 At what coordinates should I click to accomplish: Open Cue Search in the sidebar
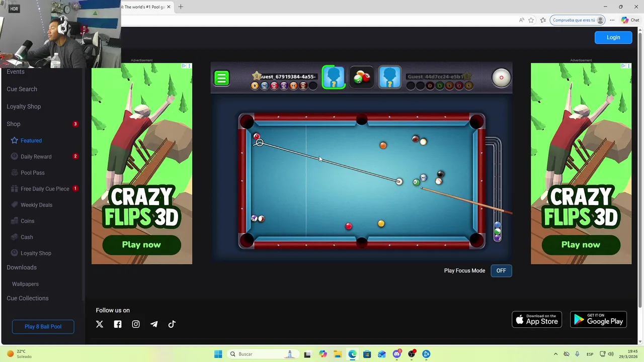pos(22,89)
